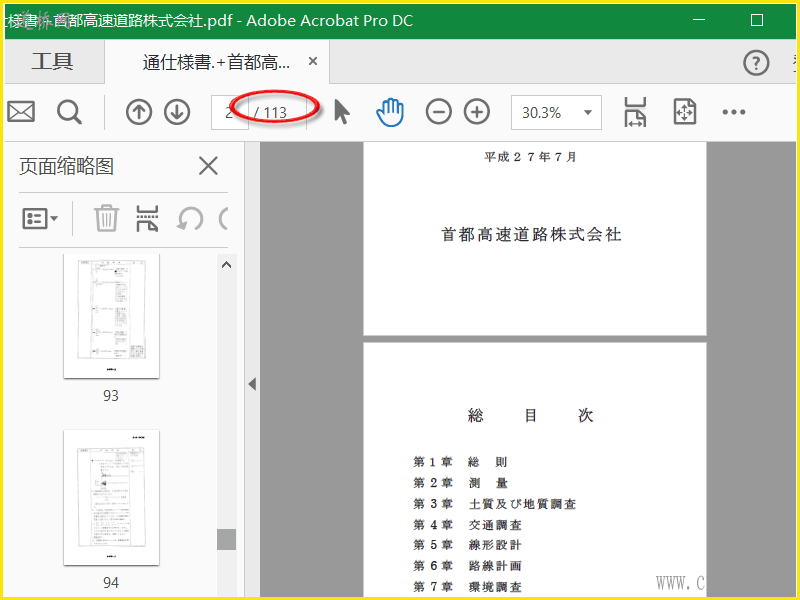Click the thumbnail label 94
The width and height of the screenshot is (800, 600).
pos(111,582)
